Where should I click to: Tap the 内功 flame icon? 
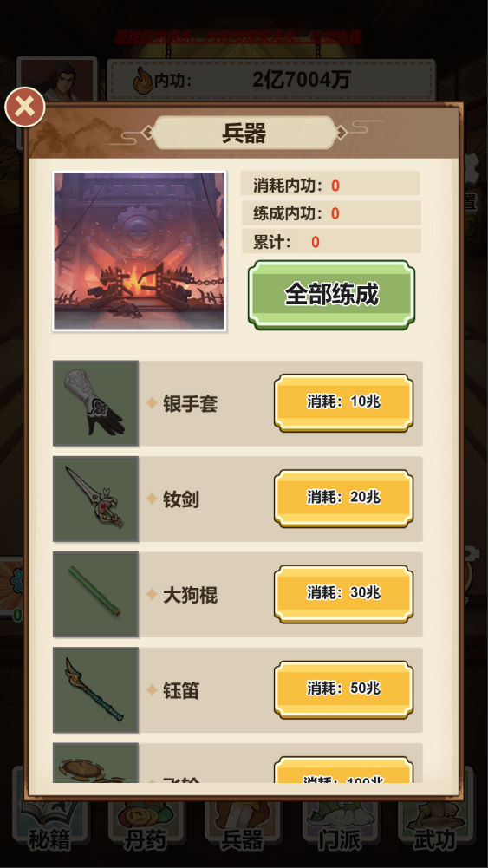point(142,81)
